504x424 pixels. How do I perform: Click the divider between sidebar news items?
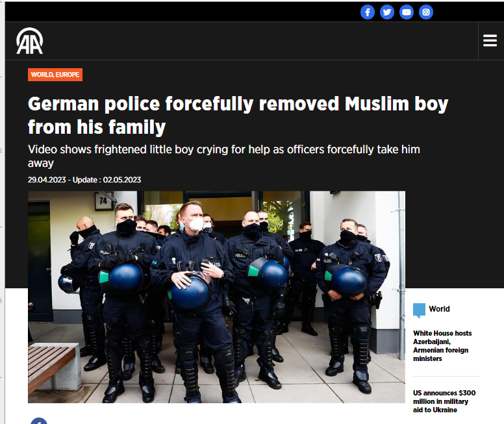coord(446,376)
